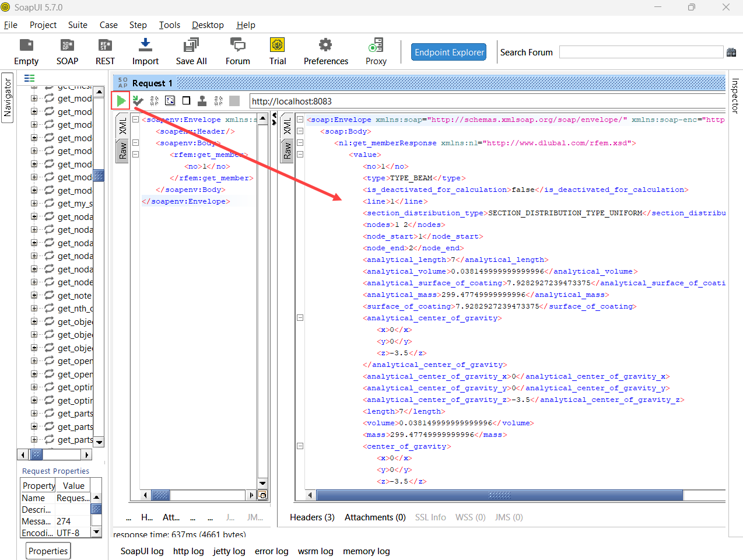The image size is (743, 560).
Task: Click the Save All icon
Action: [191, 51]
